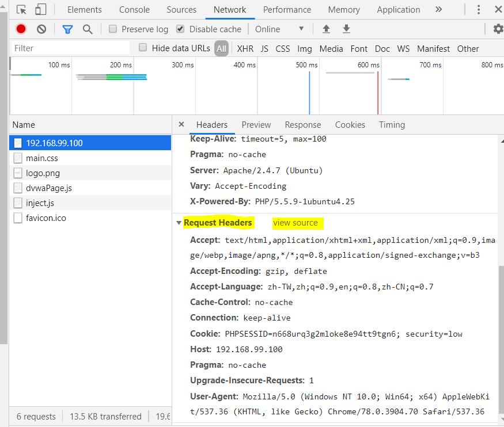Show the Preview detail tab
Viewport: 504px width, 427px height.
coord(256,124)
